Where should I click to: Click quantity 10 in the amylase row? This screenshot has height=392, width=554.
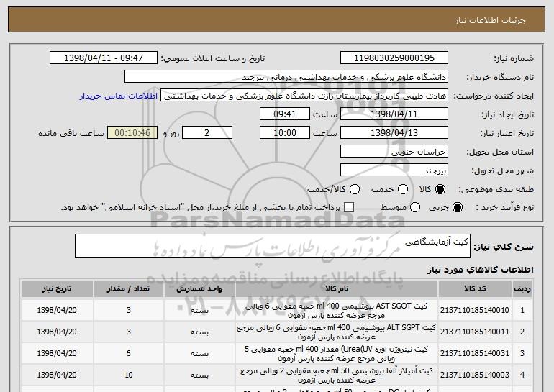pos(129,375)
